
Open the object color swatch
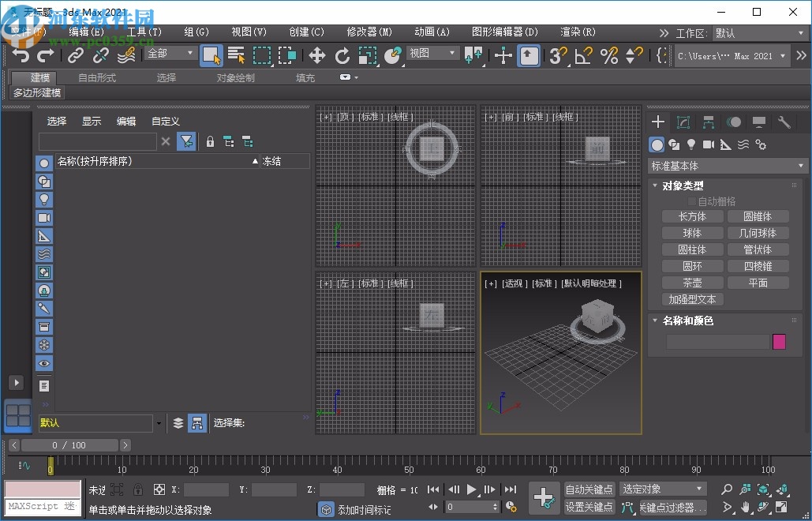pyautogui.click(x=779, y=341)
